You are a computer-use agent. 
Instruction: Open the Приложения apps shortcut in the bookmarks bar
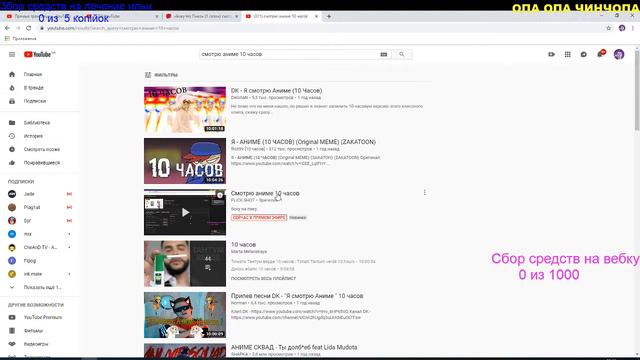point(20,38)
